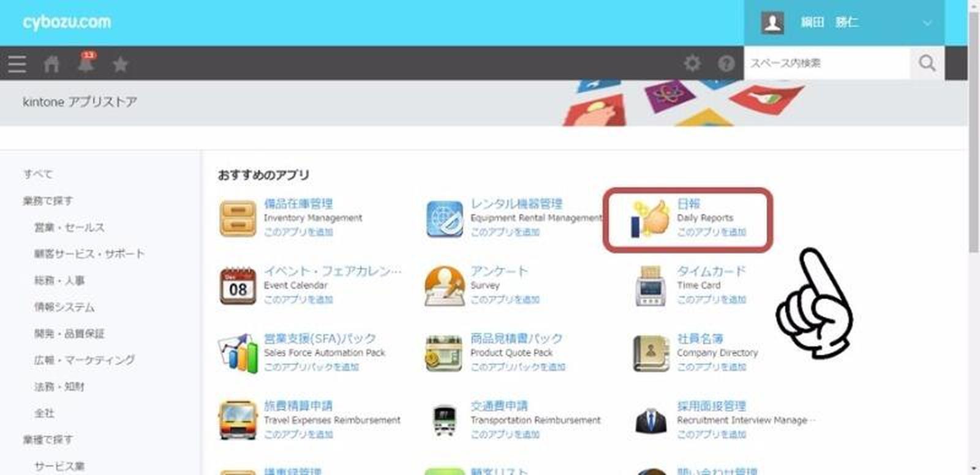Image resolution: width=980 pixels, height=475 pixels.
Task: Click the Daily Reports thumbs-up icon
Action: coord(650,219)
